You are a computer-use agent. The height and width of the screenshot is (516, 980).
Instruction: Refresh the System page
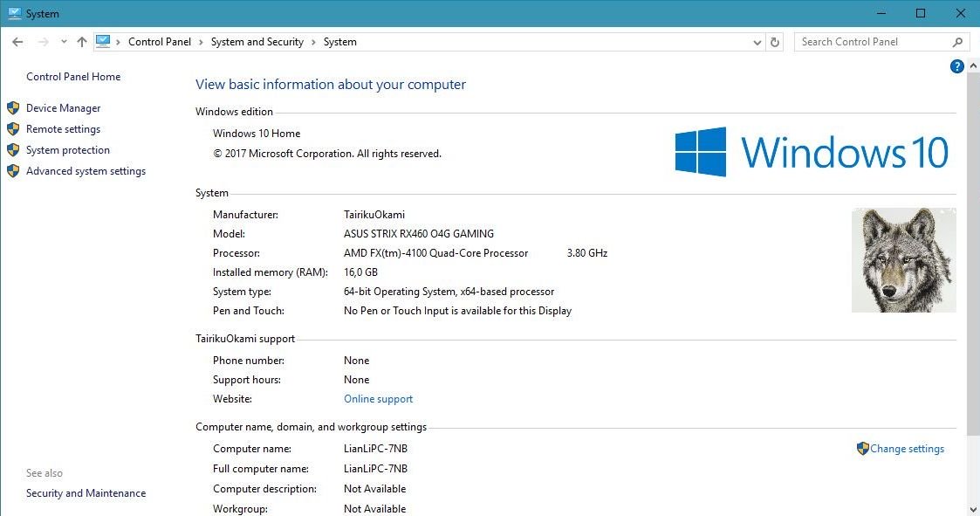coord(775,42)
